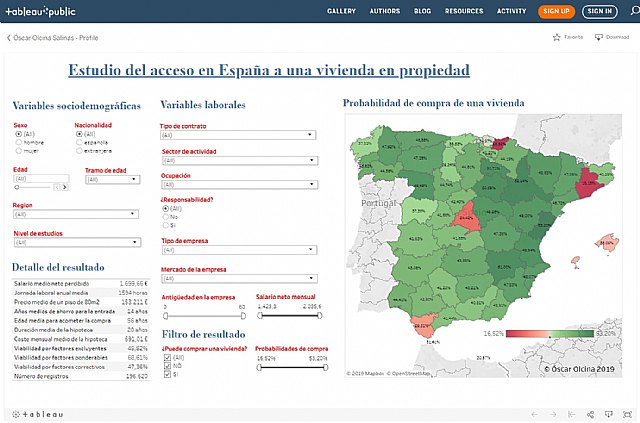
Task: Select 'extranjera' under Nacionalidad
Action: point(79,150)
